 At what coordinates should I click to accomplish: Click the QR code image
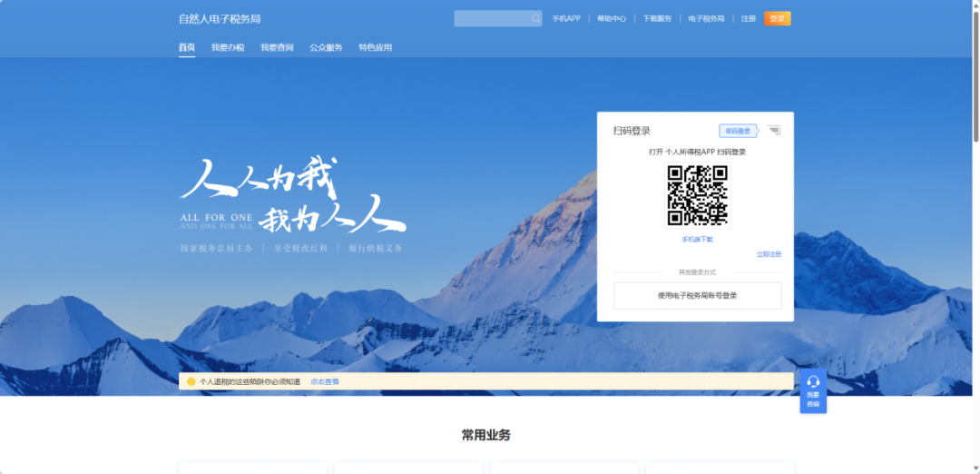tap(697, 195)
